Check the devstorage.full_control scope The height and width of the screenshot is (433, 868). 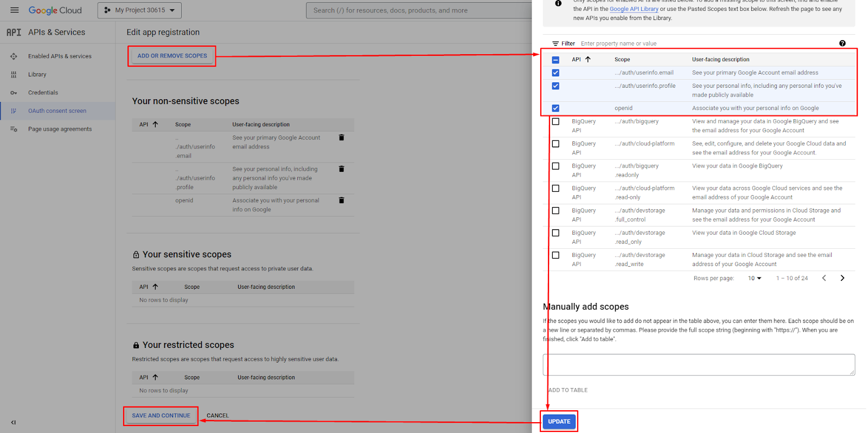click(556, 211)
